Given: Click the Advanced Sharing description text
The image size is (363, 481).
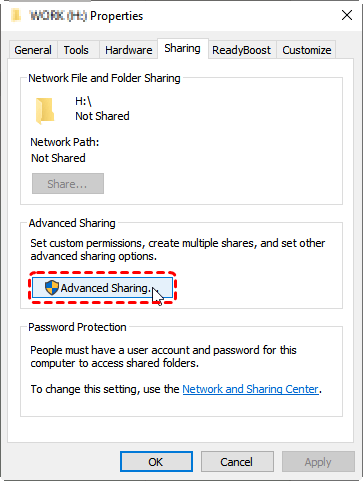Looking at the screenshot, I should pyautogui.click(x=177, y=250).
